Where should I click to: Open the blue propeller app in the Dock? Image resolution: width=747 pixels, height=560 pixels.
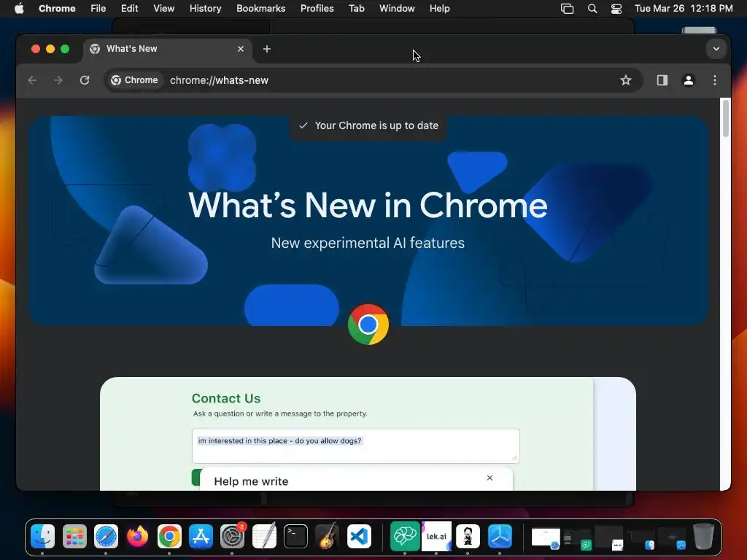[500, 536]
